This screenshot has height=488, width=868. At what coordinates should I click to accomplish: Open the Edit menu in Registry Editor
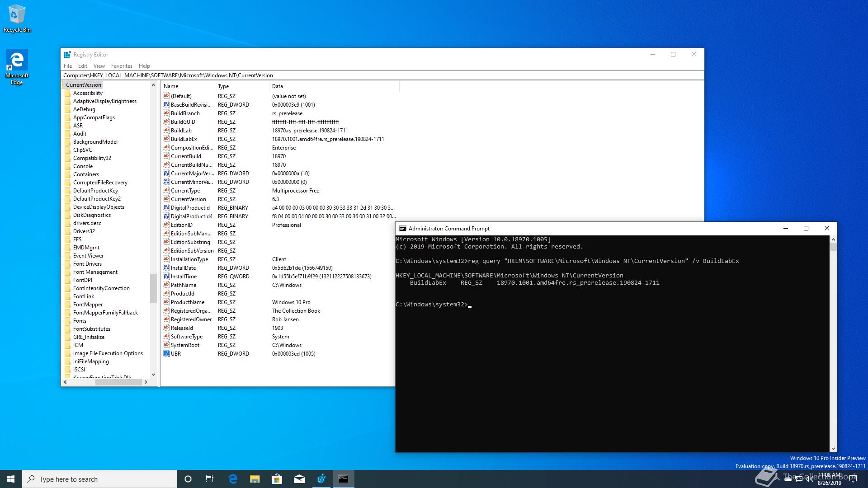pyautogui.click(x=83, y=66)
